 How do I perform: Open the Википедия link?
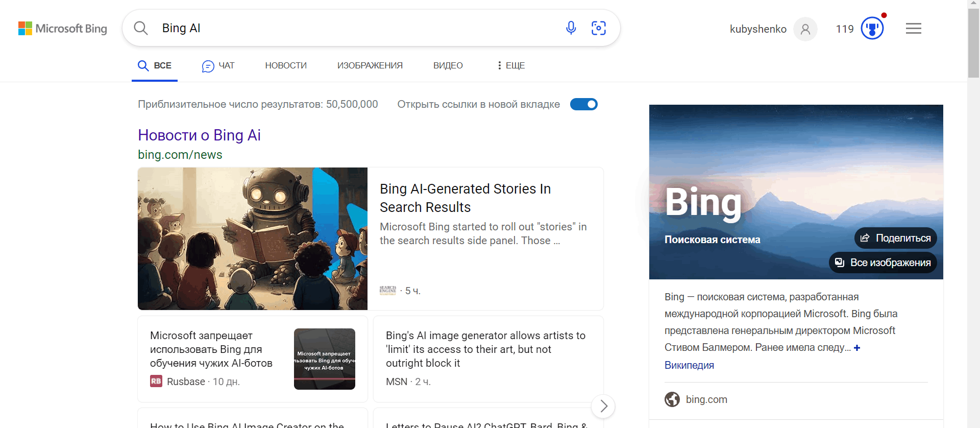click(689, 365)
